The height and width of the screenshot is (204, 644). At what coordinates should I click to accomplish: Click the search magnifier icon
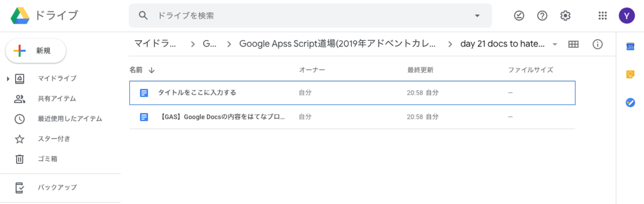(x=143, y=16)
